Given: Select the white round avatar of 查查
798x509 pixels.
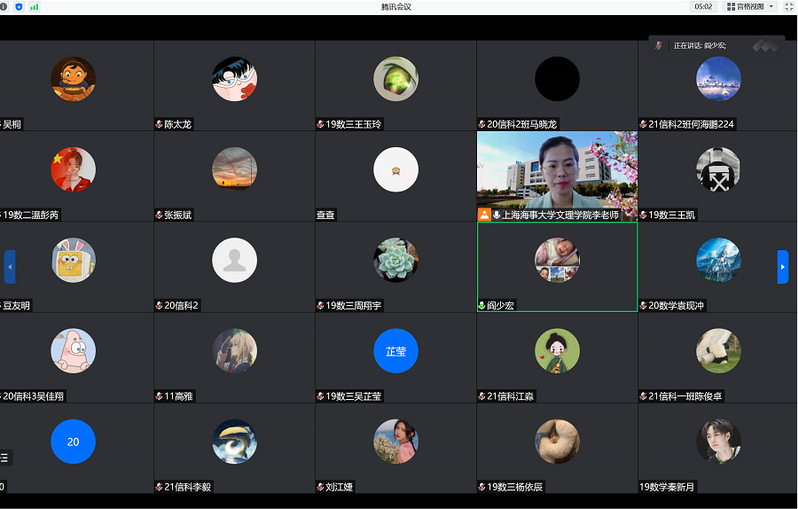Looking at the screenshot, I should click(396, 169).
